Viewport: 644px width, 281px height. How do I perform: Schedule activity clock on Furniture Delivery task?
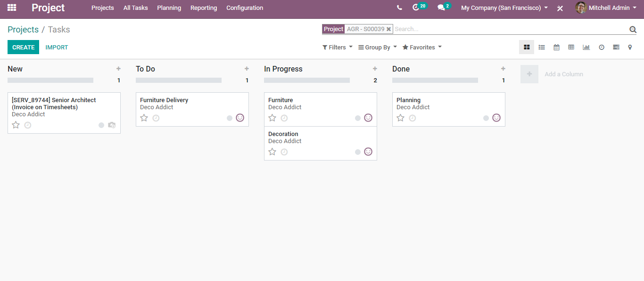[x=156, y=118]
